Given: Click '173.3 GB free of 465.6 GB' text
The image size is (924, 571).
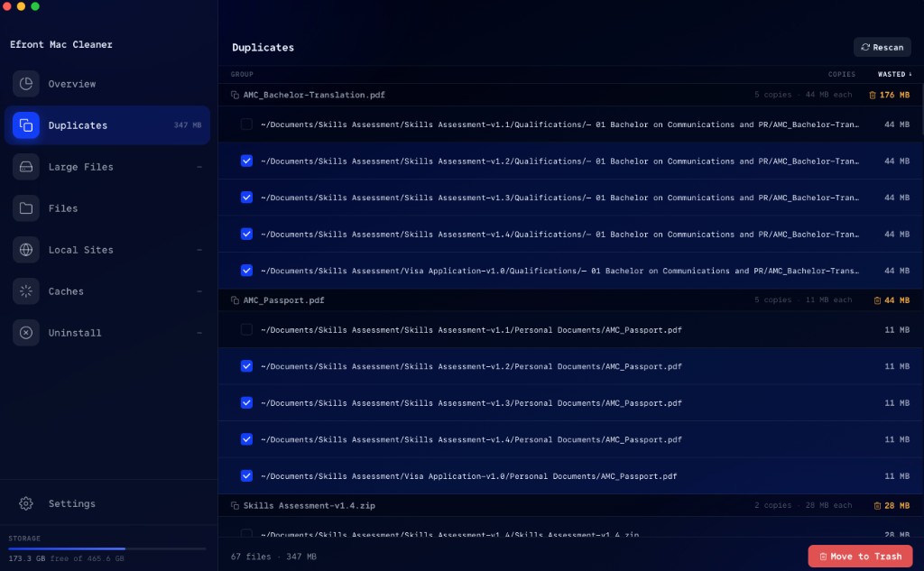Looking at the screenshot, I should point(66,558).
